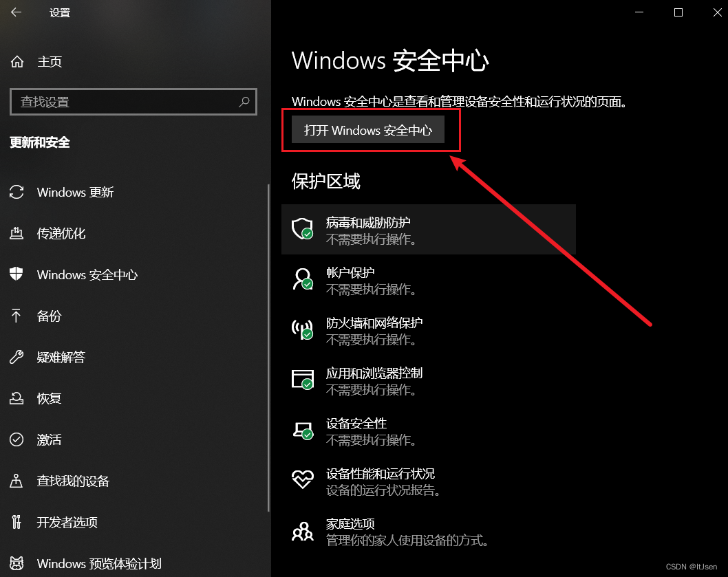This screenshot has height=577, width=728.
Task: Open 设备性能和运行状况 report
Action: (429, 481)
